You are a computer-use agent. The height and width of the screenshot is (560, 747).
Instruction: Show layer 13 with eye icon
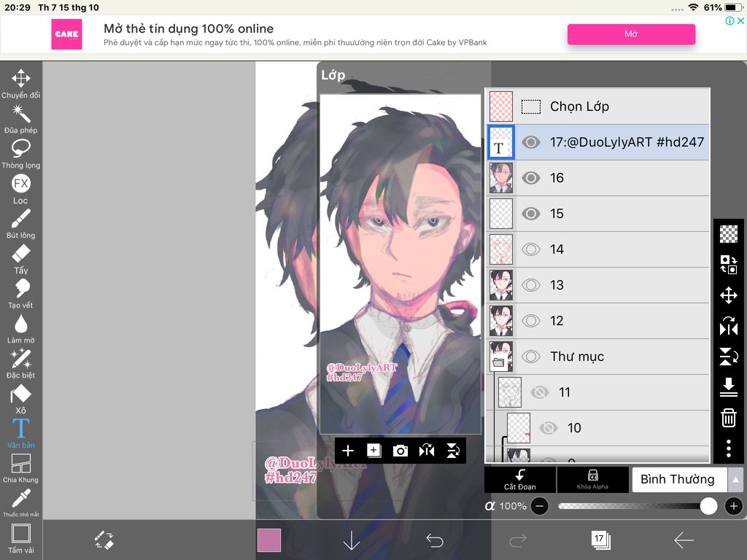click(x=531, y=285)
